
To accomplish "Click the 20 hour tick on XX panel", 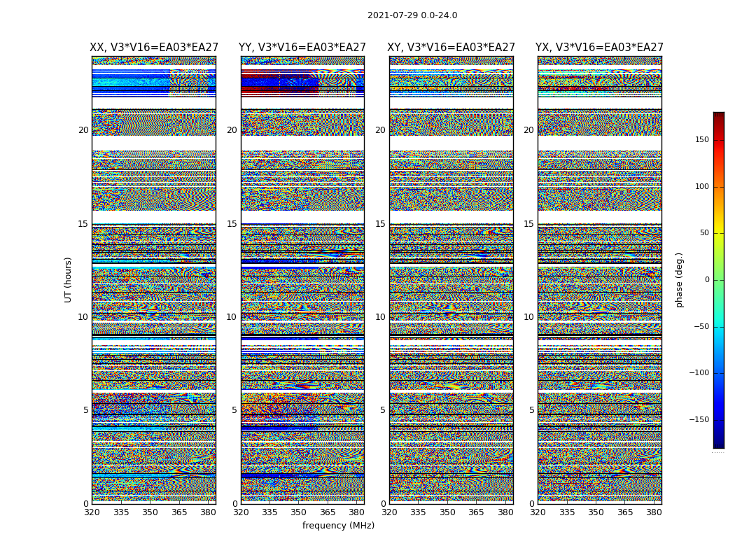I will [83, 130].
